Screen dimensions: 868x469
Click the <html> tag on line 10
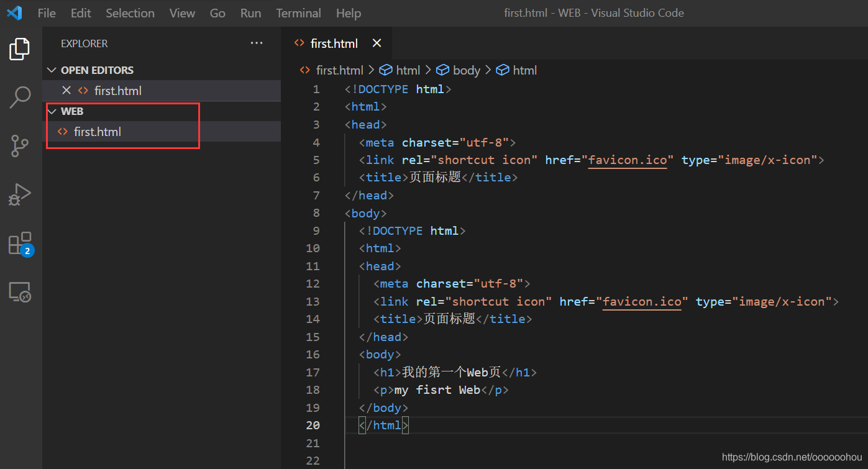click(380, 248)
